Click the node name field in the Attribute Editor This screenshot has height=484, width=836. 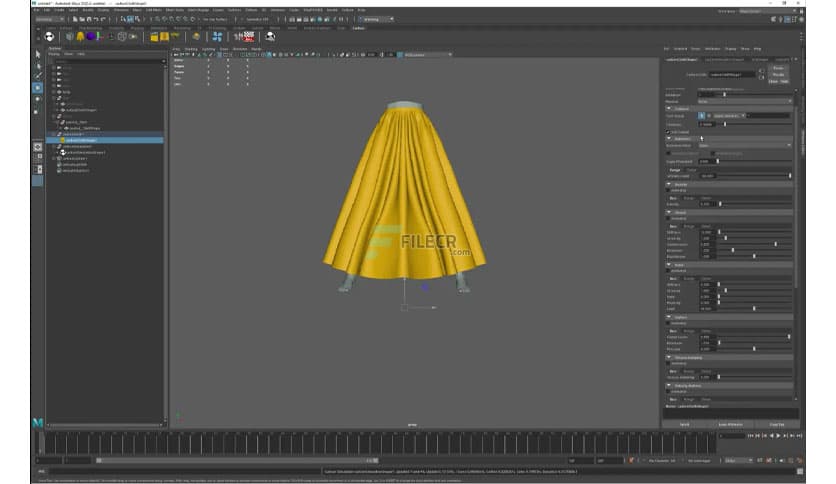(x=732, y=75)
